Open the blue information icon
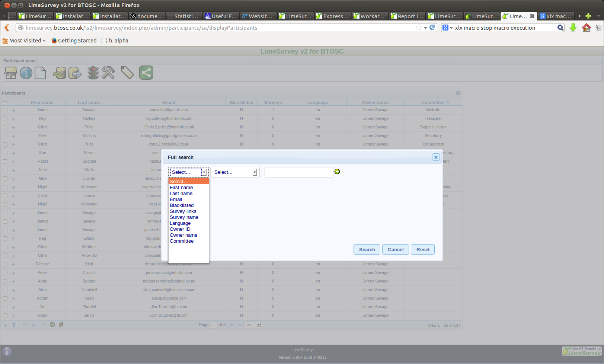The height and width of the screenshot is (364, 604). click(26, 73)
